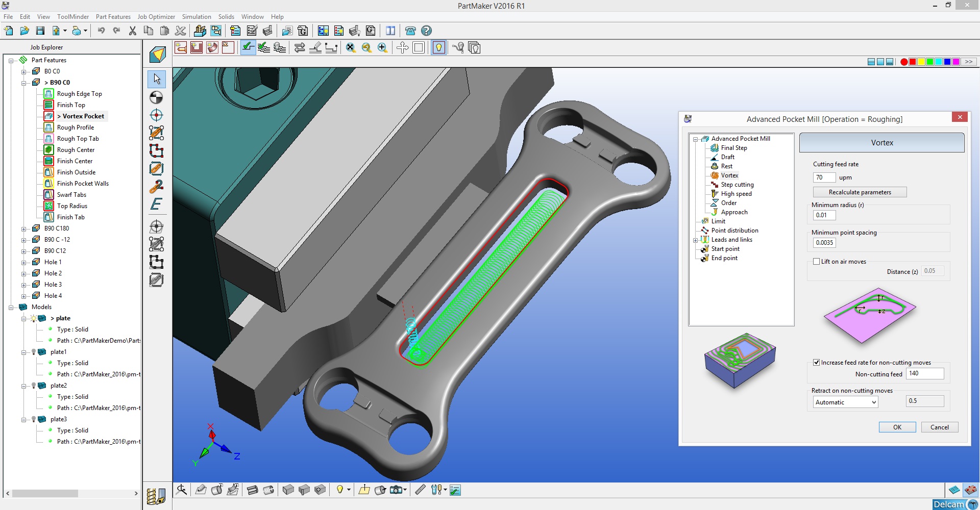Collapse the Advanced Pocket Mill node
This screenshot has width=980, height=510.
pyautogui.click(x=695, y=139)
